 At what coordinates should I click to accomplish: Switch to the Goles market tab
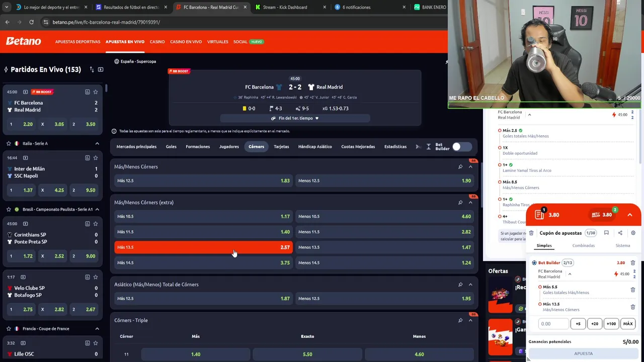(171, 147)
